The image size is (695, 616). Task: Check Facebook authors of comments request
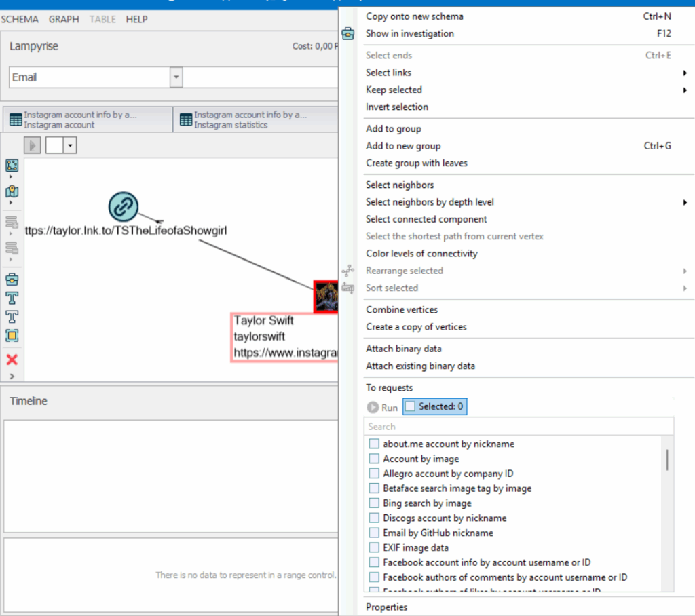pyautogui.click(x=374, y=577)
